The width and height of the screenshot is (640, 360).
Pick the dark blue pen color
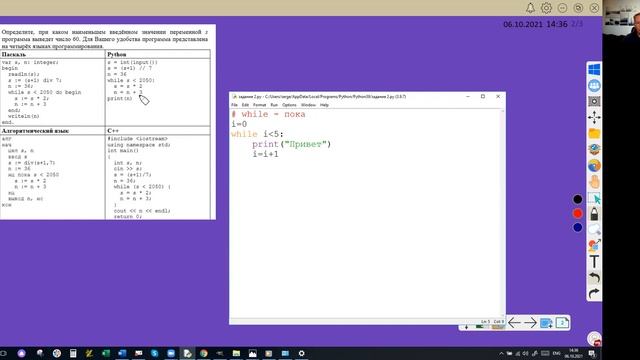[x=578, y=227]
